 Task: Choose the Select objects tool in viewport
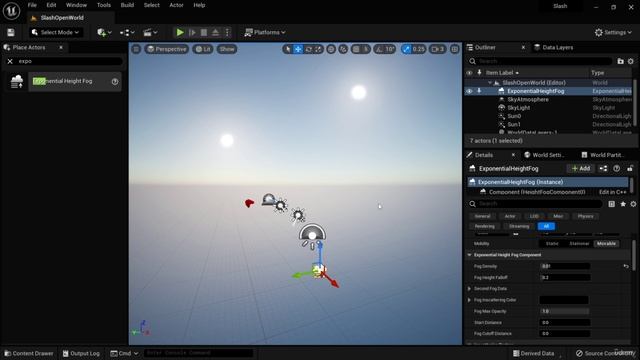[x=288, y=49]
